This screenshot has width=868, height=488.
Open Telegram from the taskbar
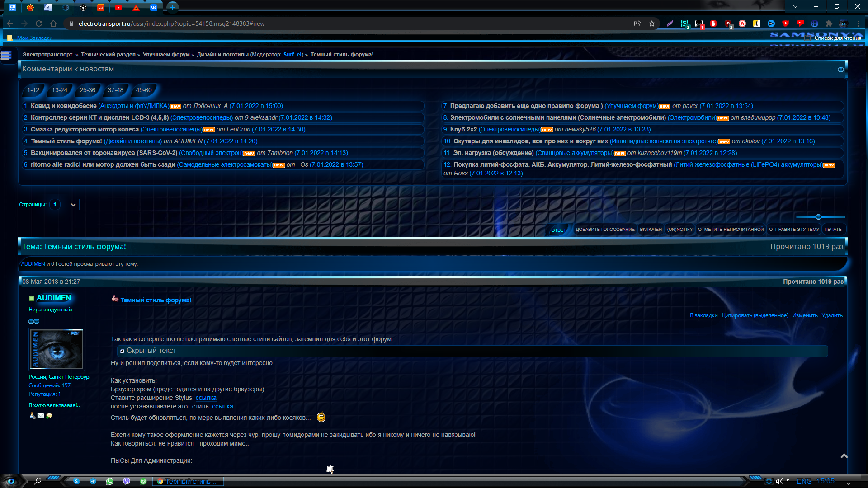(93, 481)
